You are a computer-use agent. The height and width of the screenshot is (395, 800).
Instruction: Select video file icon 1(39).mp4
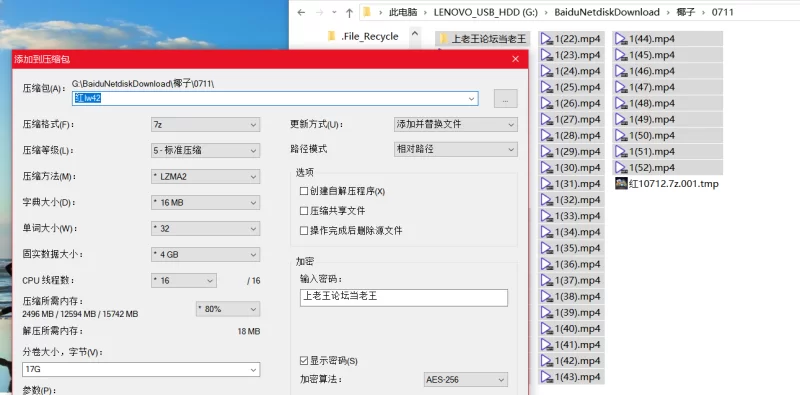[x=547, y=312]
